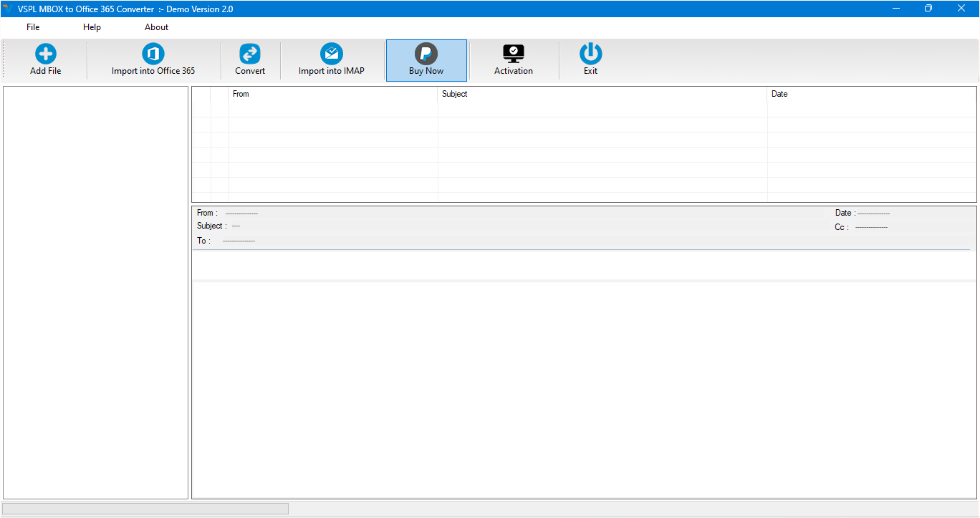Click the message preview body area

point(584,390)
